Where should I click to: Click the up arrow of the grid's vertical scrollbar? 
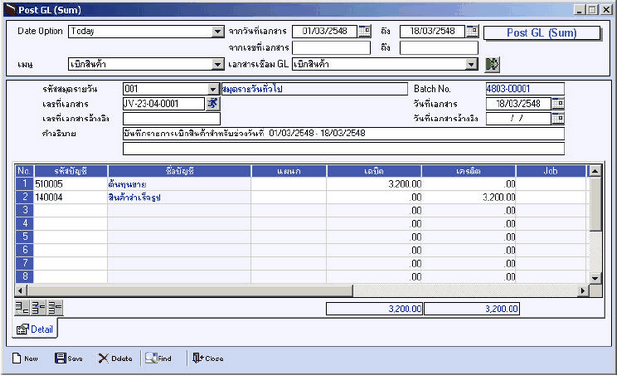point(595,171)
